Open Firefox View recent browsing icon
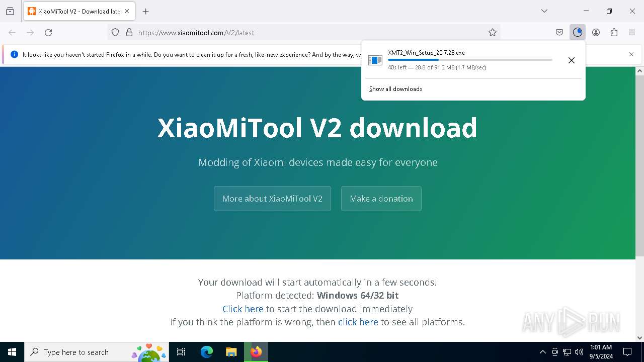644x362 pixels. pos(10,11)
